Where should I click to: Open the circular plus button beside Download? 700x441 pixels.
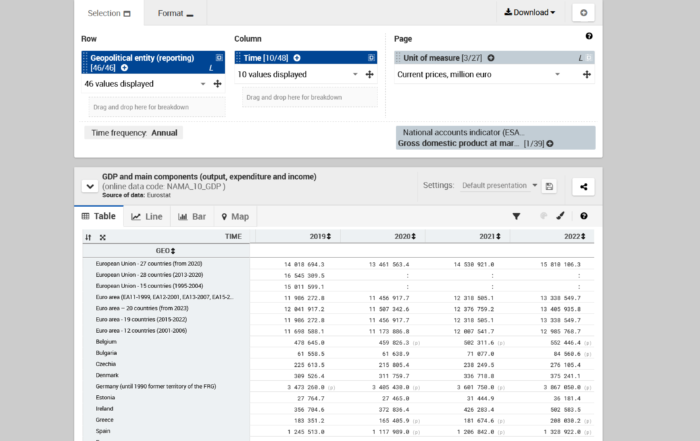tap(583, 13)
